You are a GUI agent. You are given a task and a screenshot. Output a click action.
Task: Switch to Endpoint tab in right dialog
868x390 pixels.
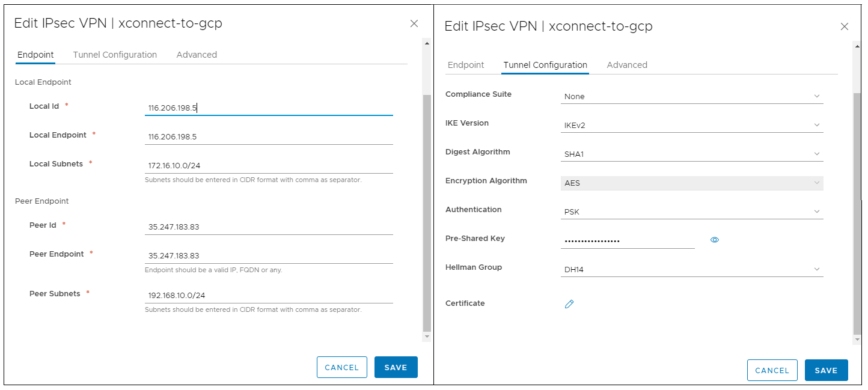pyautogui.click(x=466, y=65)
